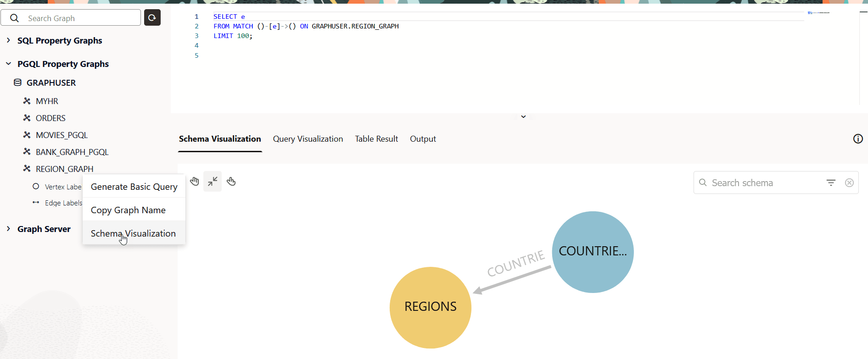
Task: Click the magnifier icon in Search schema
Action: tap(703, 182)
